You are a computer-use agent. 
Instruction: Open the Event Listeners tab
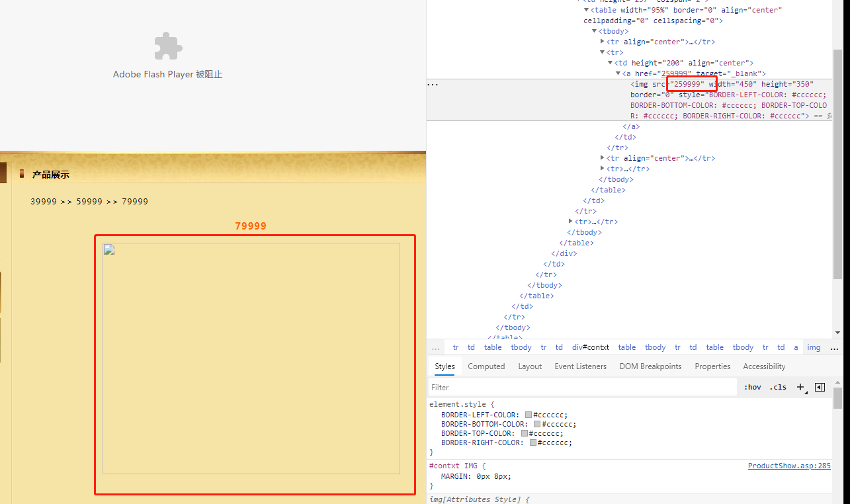pyautogui.click(x=581, y=366)
